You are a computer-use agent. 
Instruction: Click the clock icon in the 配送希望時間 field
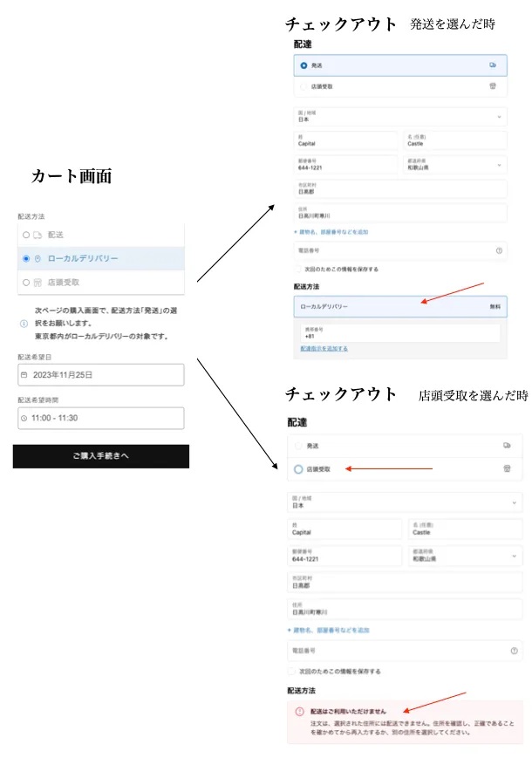click(24, 419)
